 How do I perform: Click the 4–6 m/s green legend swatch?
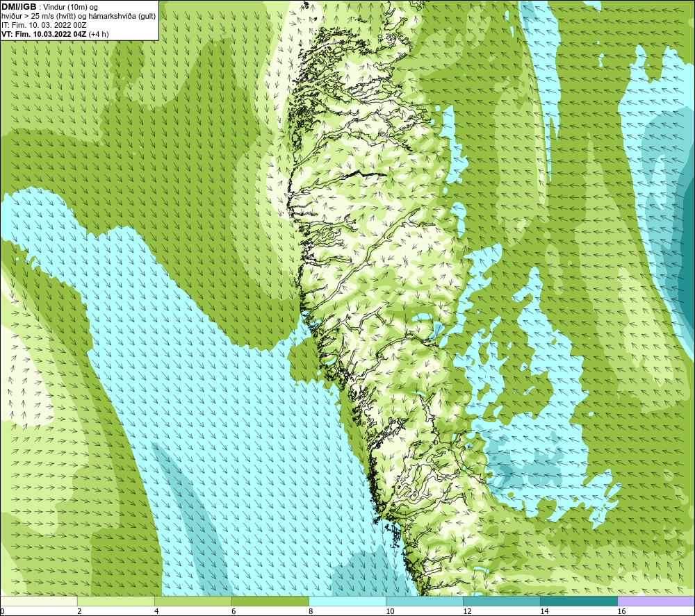point(193,601)
